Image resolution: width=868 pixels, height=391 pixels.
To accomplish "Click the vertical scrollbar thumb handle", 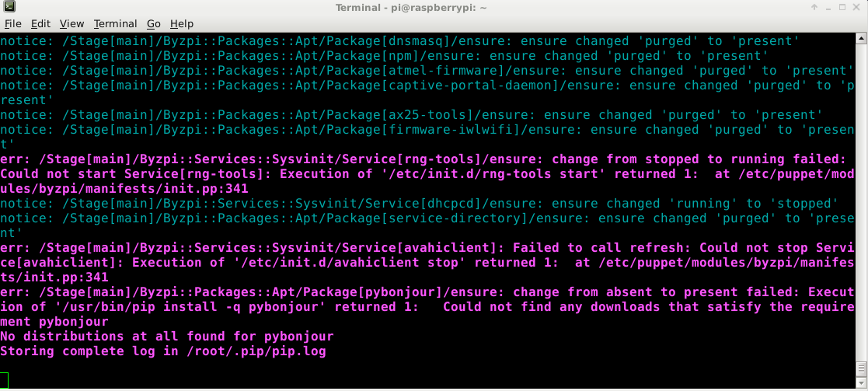I will pyautogui.click(x=861, y=369).
